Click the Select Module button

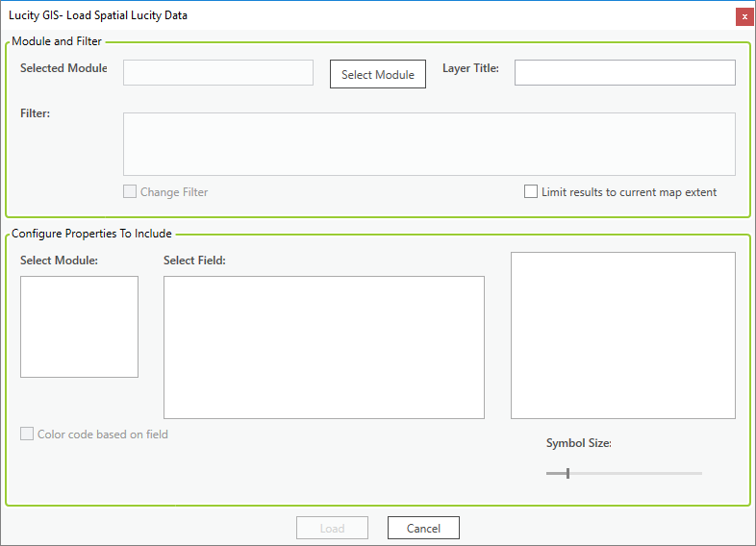coord(377,74)
